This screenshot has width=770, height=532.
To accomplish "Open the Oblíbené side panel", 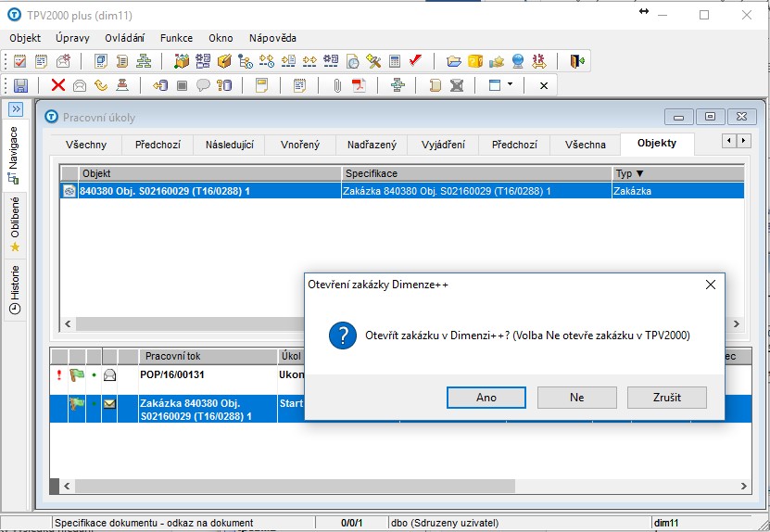I will (x=15, y=224).
